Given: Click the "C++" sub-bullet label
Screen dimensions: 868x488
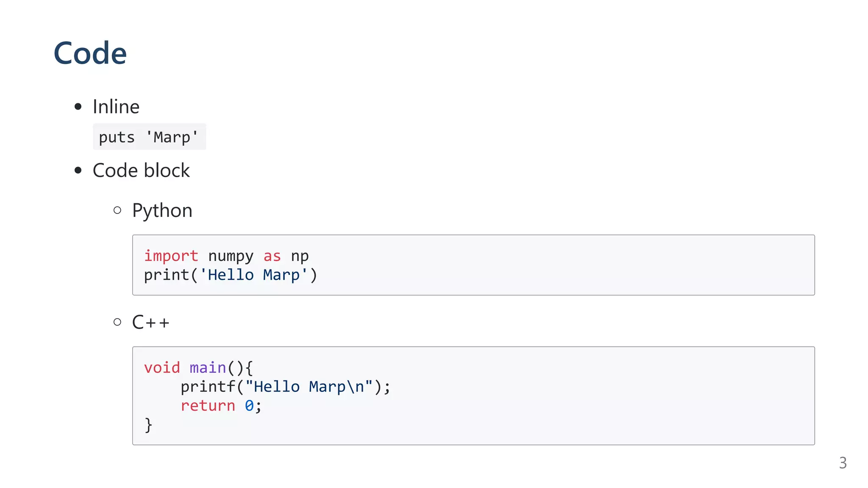Looking at the screenshot, I should (151, 322).
